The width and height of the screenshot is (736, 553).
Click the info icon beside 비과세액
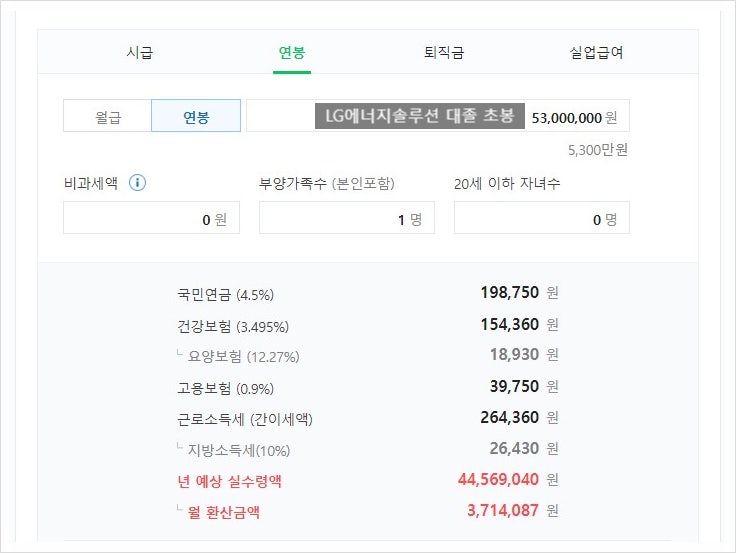[138, 183]
